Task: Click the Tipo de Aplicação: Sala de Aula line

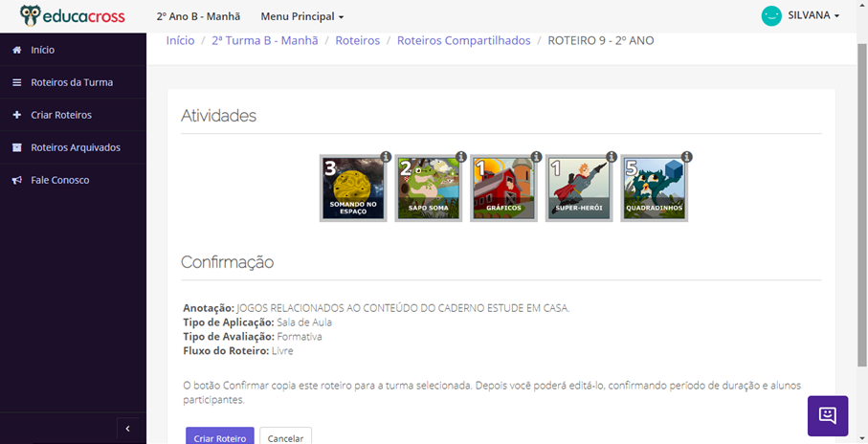Action: point(257,322)
